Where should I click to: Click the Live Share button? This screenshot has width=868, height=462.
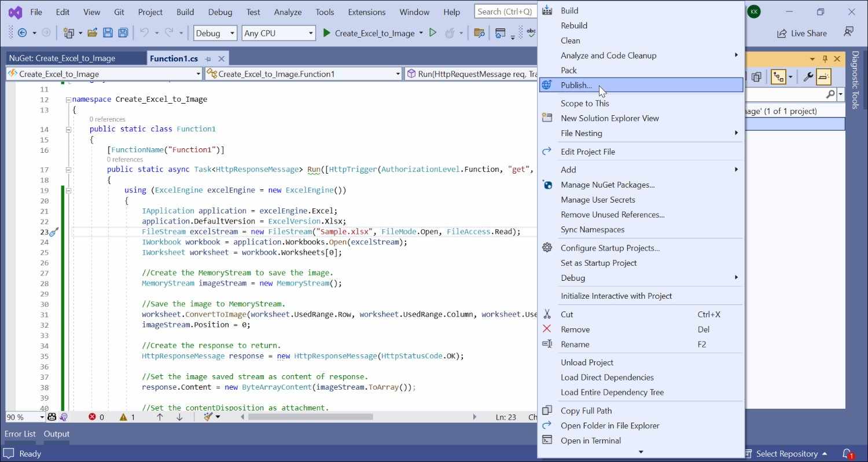(x=802, y=33)
